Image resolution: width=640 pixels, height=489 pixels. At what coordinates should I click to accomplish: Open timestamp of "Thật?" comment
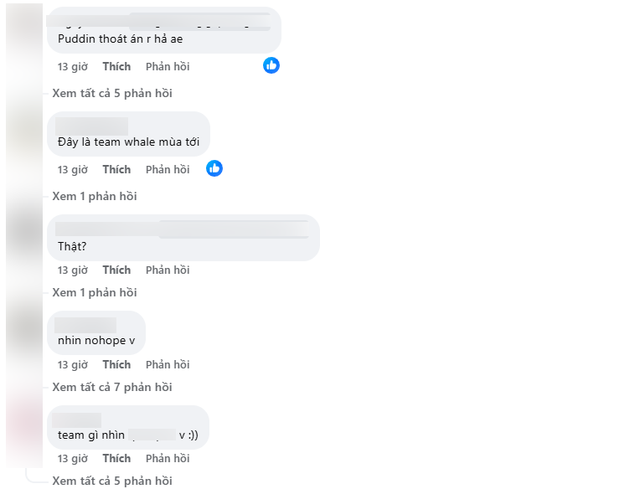coord(72,270)
